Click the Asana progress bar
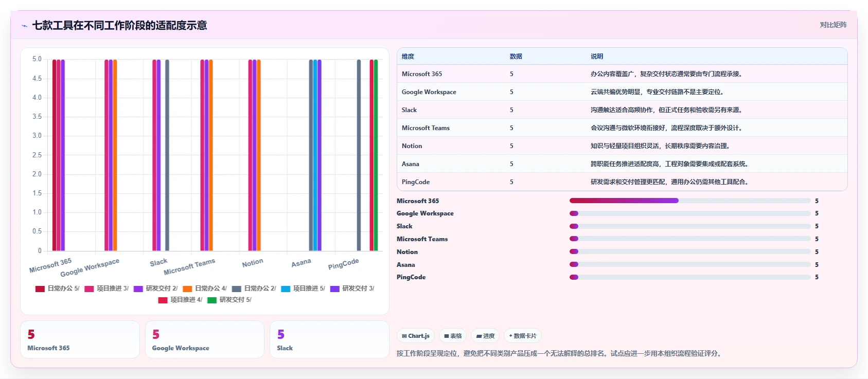868x379 pixels. 690,264
